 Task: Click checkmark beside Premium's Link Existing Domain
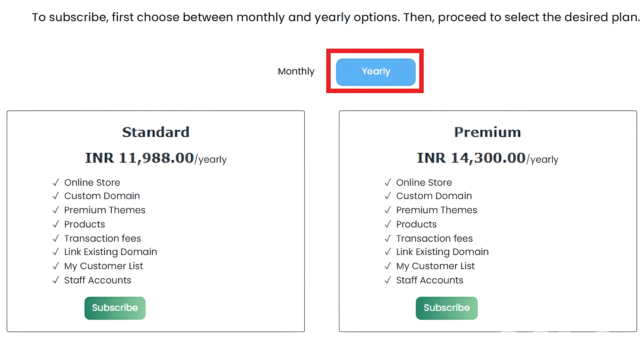[x=388, y=252]
